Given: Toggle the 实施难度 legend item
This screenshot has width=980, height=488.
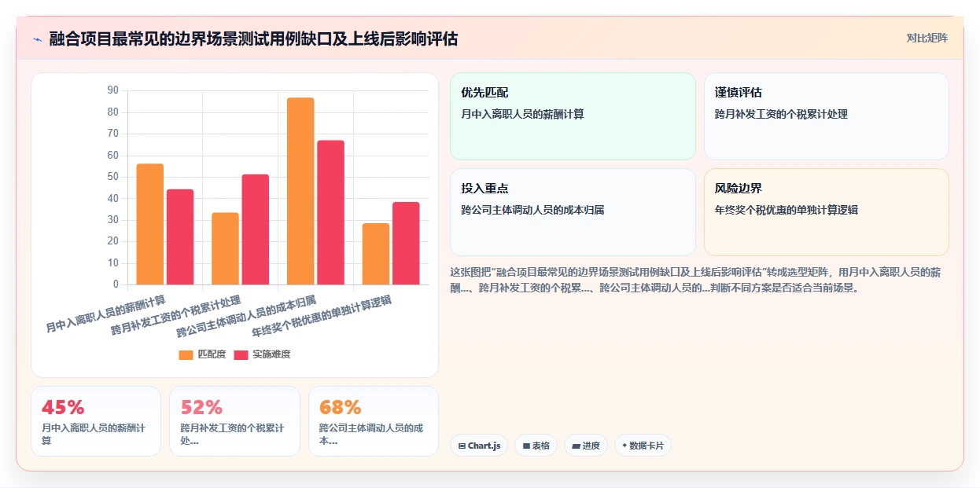Looking at the screenshot, I should pos(262,354).
